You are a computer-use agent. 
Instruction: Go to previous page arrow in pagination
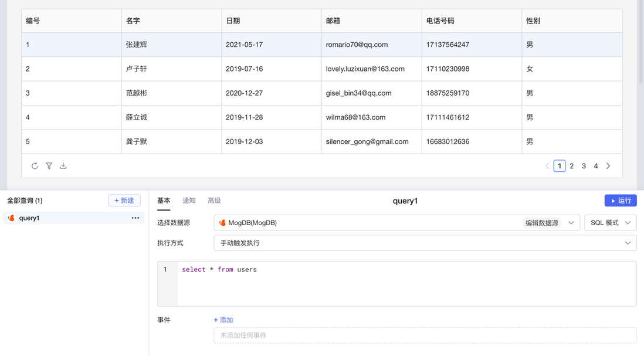[547, 166]
